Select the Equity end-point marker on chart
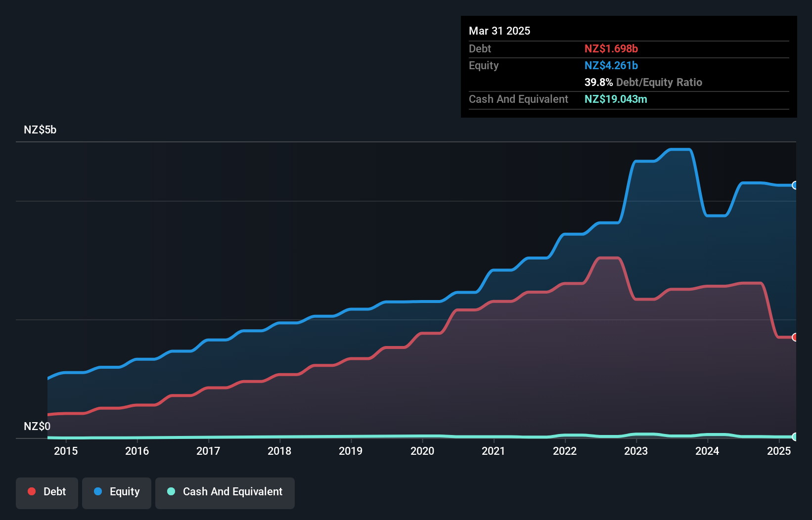Image resolution: width=812 pixels, height=520 pixels. tap(795, 185)
